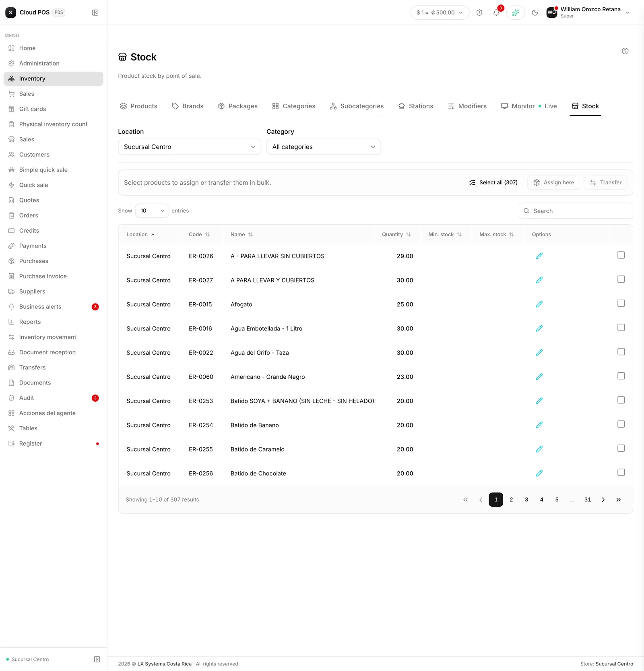Image resolution: width=644 pixels, height=671 pixels.
Task: Edit stock for Americano - Grande Negro
Action: (x=539, y=377)
